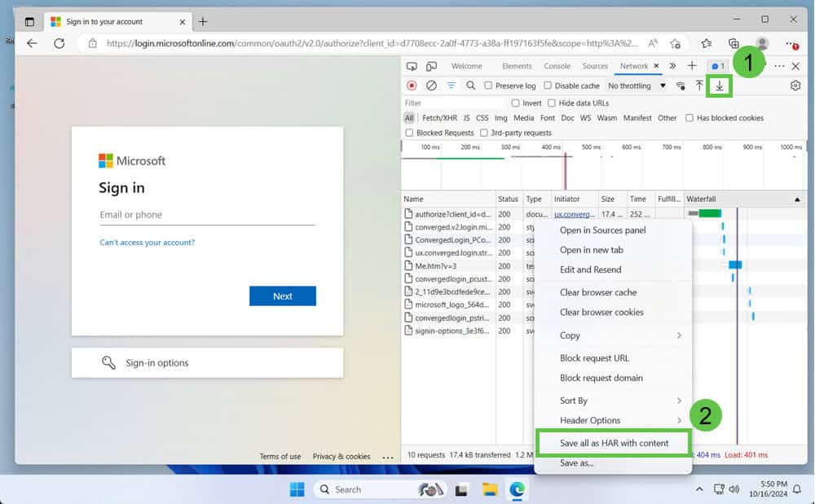Open Edge profile avatar
815x504 pixels.
coord(762,44)
